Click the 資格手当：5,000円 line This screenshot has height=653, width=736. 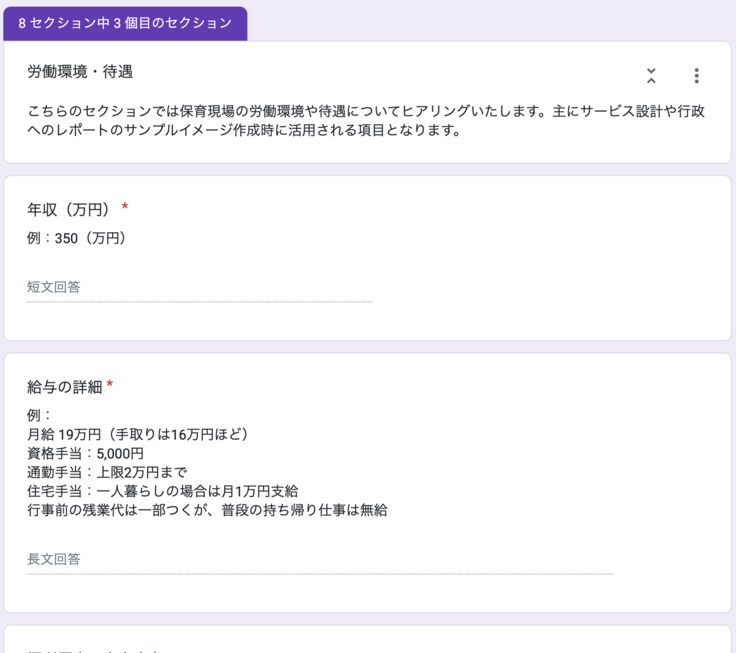pos(85,453)
